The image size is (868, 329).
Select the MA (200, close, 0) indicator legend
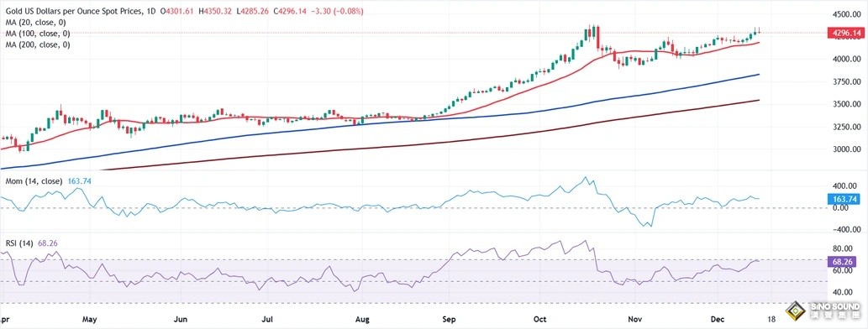point(38,44)
